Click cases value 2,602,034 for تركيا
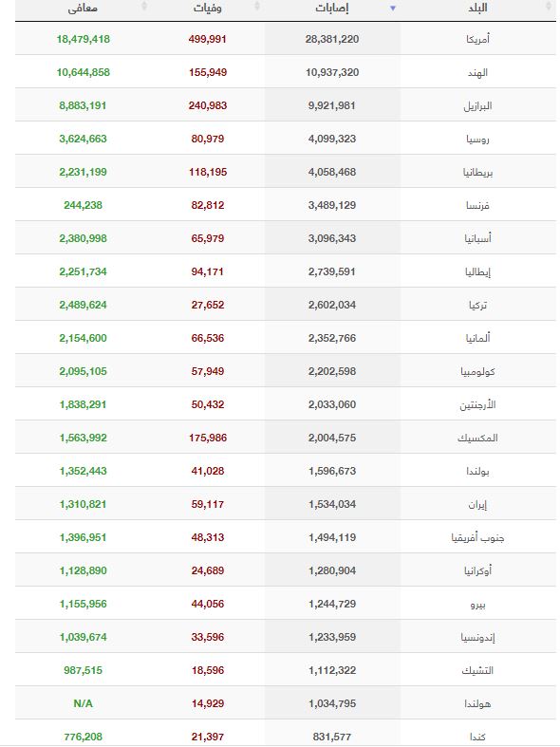This screenshot has height=747, width=560. click(332, 305)
